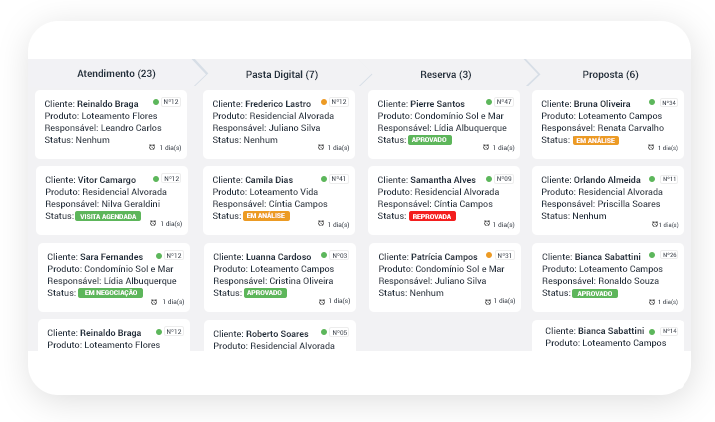This screenshot has width=715, height=422.
Task: Click the green status dot on Samantha Alves's card
Action: pyautogui.click(x=489, y=178)
